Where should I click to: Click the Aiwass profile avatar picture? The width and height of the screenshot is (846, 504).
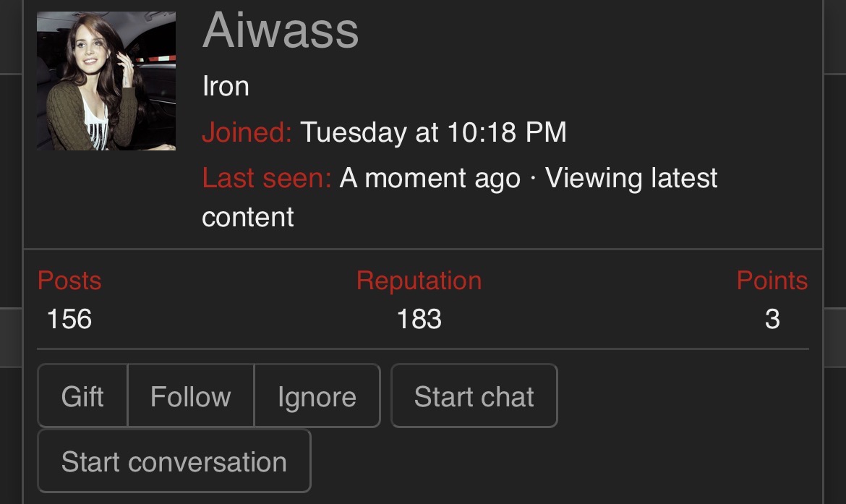tap(106, 81)
